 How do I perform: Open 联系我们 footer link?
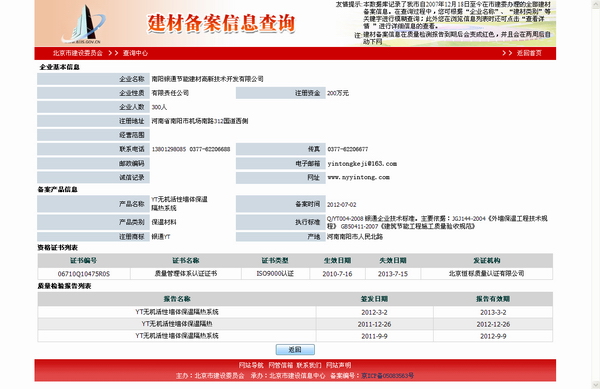tap(309, 365)
